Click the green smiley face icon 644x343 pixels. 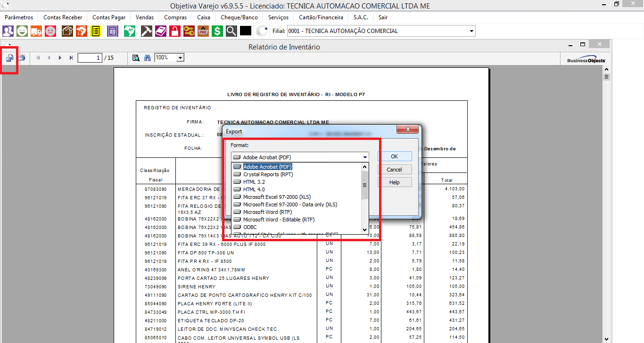tap(22, 31)
